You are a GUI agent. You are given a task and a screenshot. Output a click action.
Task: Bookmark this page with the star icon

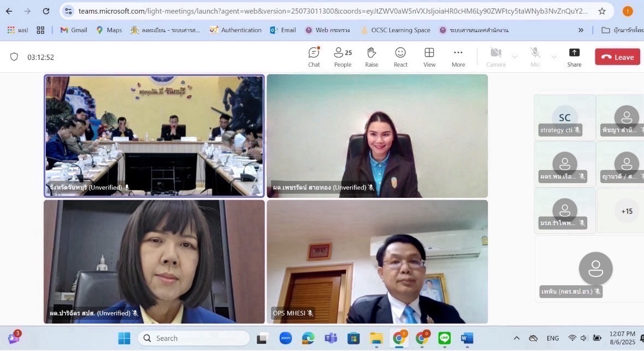point(602,11)
